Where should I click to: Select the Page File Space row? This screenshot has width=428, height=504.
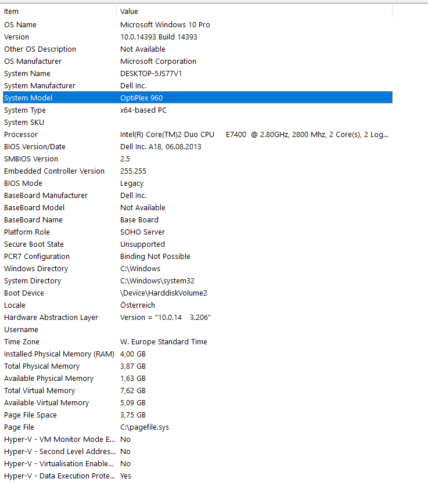coord(197,416)
